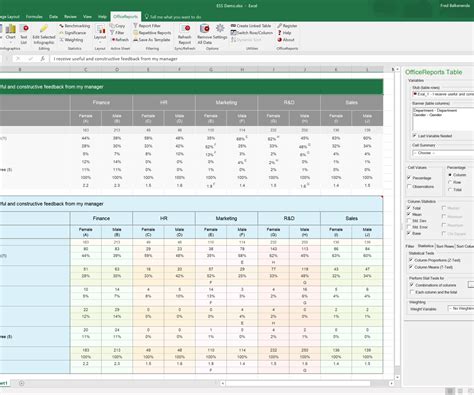Viewport: 474px width, 395px height.
Task: Click Filter in Active Sheet group
Action: tap(117, 33)
